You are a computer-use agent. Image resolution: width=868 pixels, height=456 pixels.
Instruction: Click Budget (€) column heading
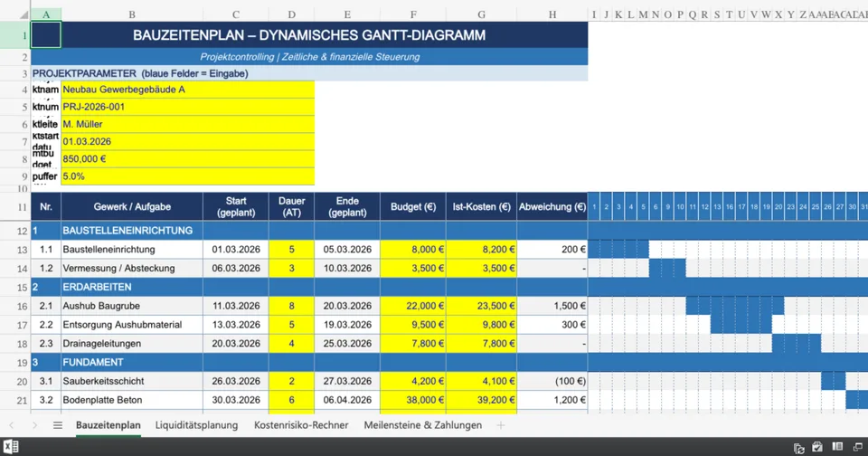click(413, 206)
